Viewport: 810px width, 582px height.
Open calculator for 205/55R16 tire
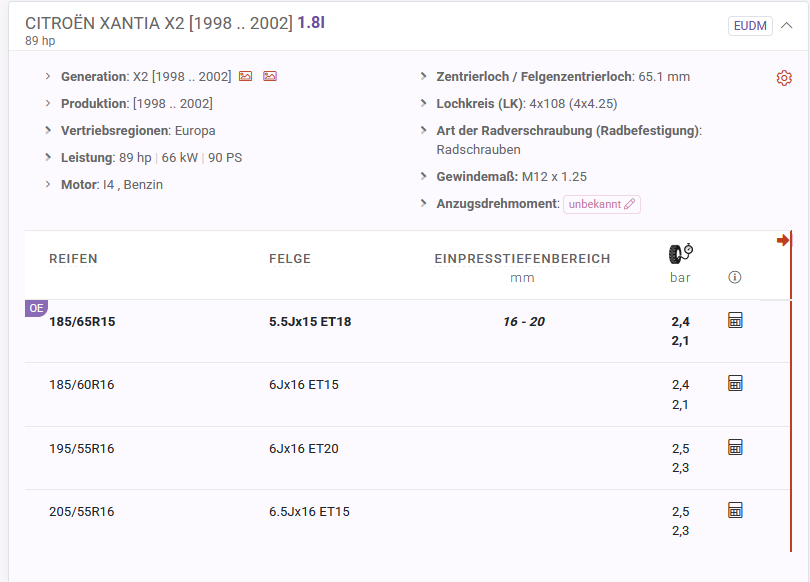[x=735, y=510]
